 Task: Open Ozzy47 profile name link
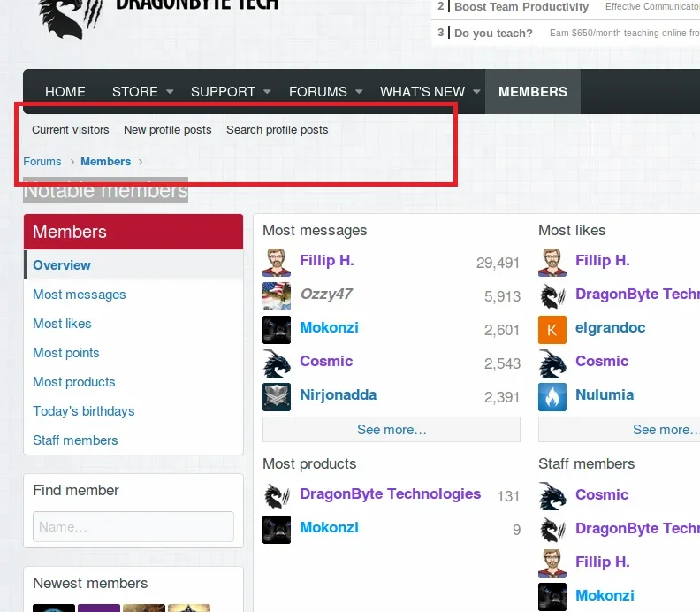pyautogui.click(x=326, y=294)
